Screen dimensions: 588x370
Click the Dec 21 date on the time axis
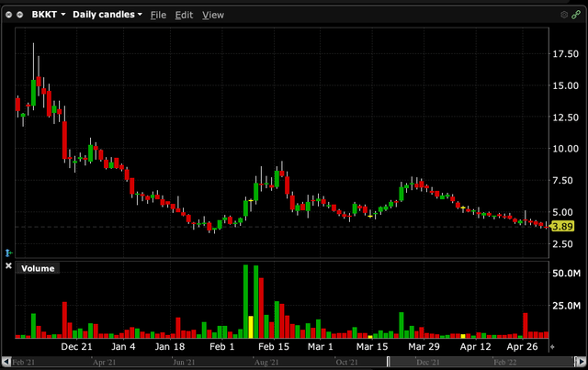76,347
